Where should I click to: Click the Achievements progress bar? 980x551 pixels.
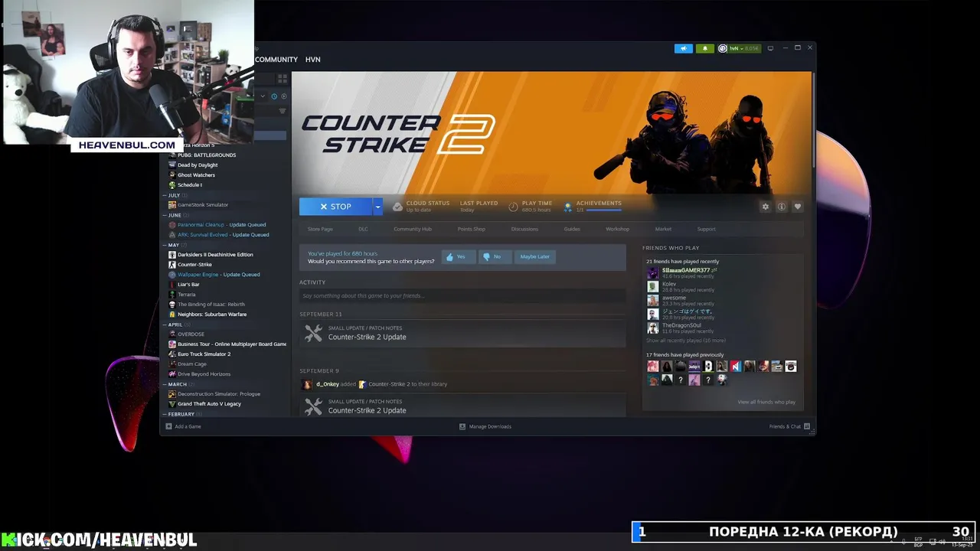tap(603, 210)
